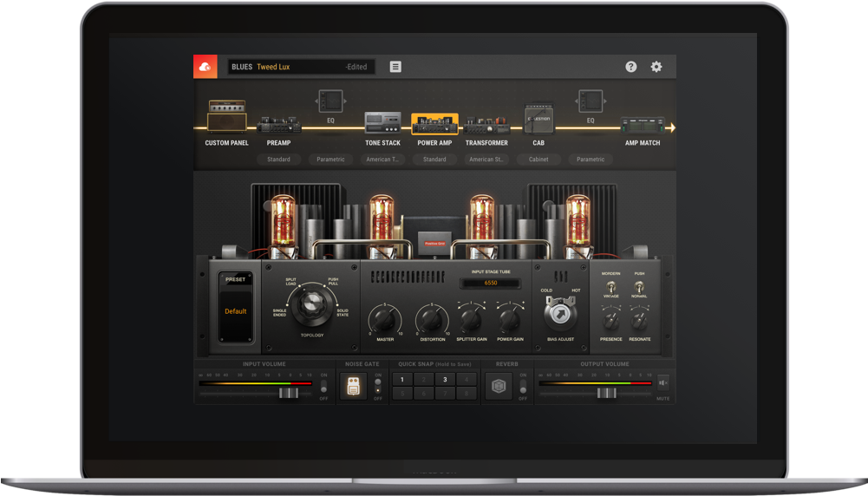Click the Presence knob

coord(610,320)
